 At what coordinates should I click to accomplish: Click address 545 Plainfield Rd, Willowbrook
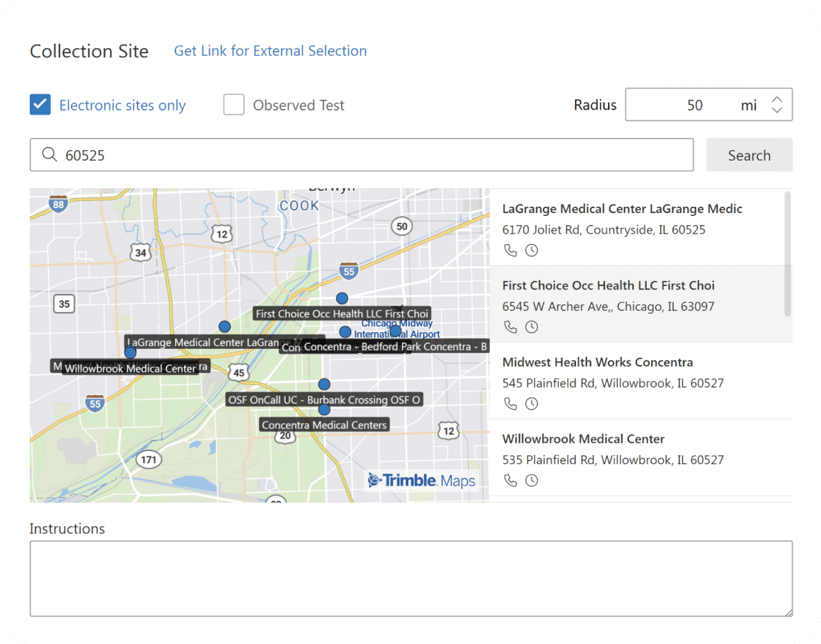tap(613, 384)
